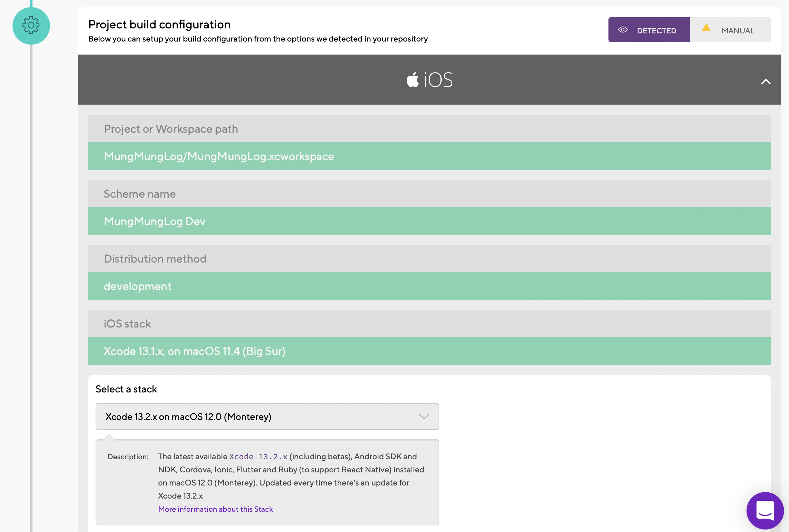Screen dimensions: 789x532
Task: Select MungMungLog.xcworkspace project path
Action: (429, 156)
